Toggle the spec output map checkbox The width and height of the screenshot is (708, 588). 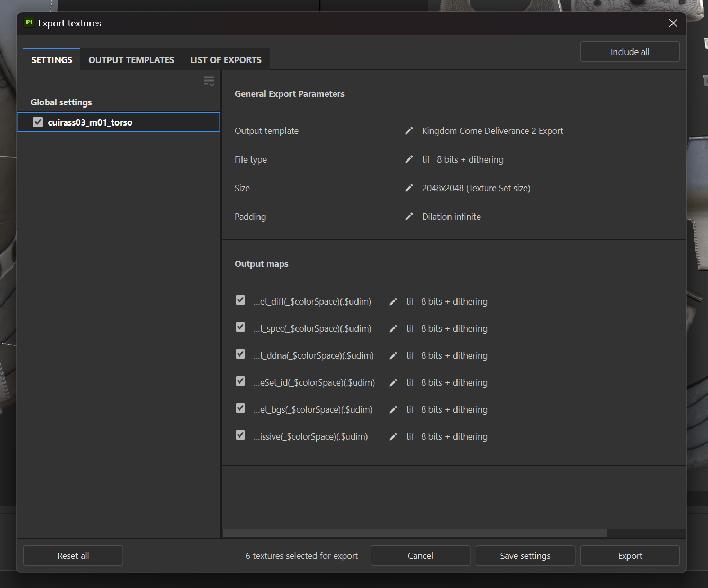[x=240, y=327]
